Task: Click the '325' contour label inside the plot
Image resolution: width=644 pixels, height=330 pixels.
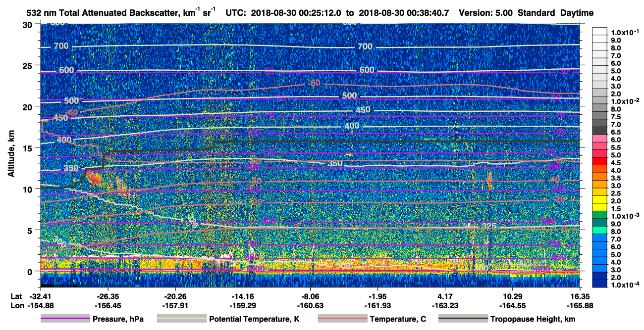Action: coord(489,226)
